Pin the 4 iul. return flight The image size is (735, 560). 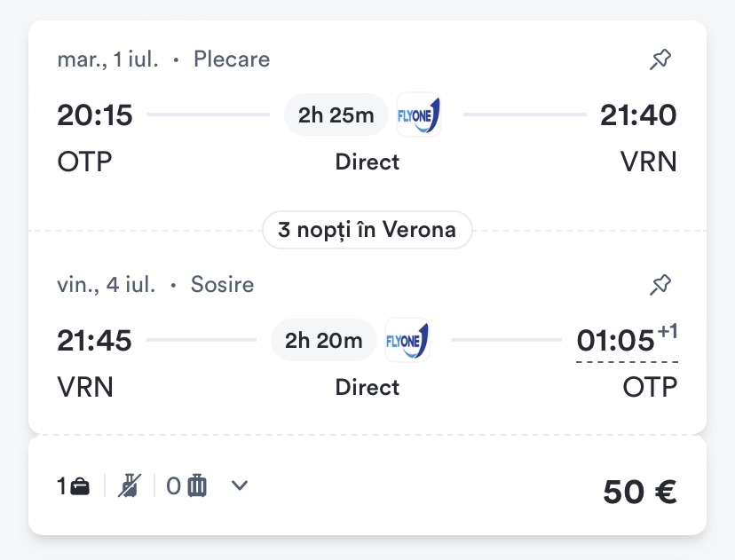(x=660, y=285)
